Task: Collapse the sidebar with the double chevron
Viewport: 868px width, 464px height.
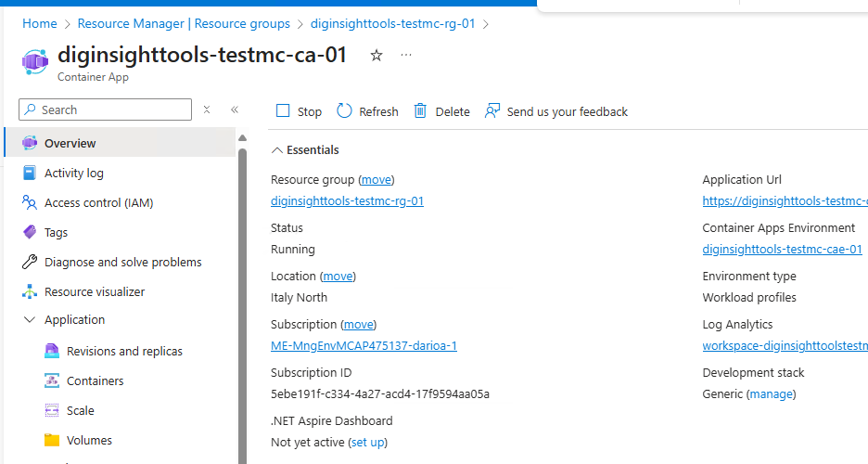Action: point(235,110)
